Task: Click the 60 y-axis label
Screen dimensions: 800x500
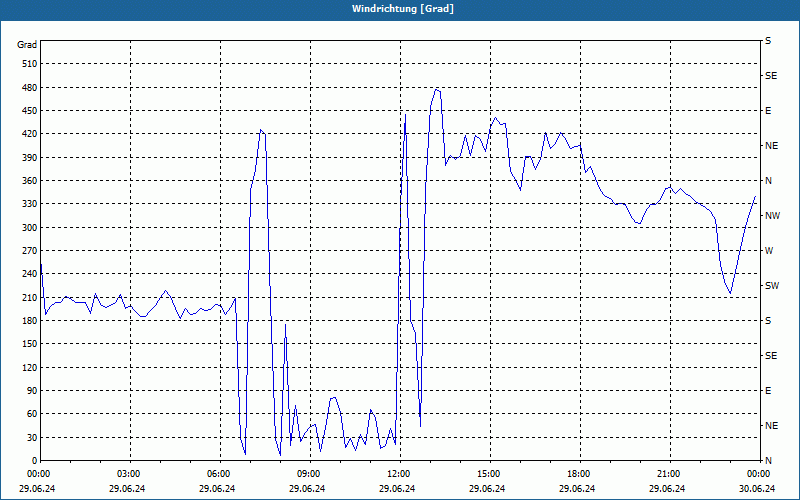Action: coord(32,414)
